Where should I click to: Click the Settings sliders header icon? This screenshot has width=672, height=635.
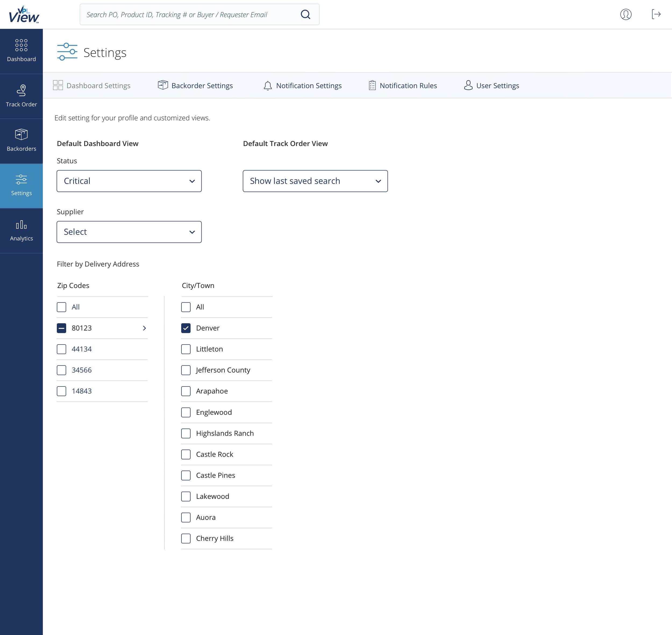[67, 52]
